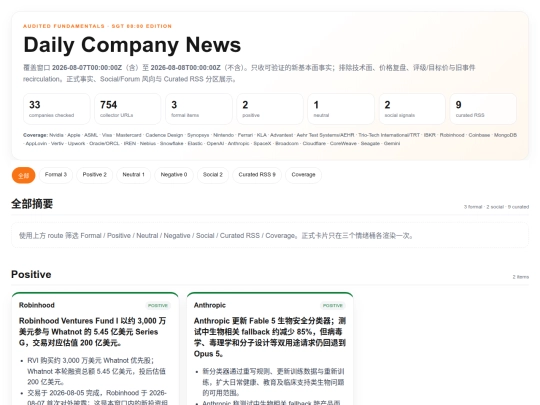
Task: Click the '3 formal · 2 social · 9 curated' summary
Action: [x=496, y=207]
